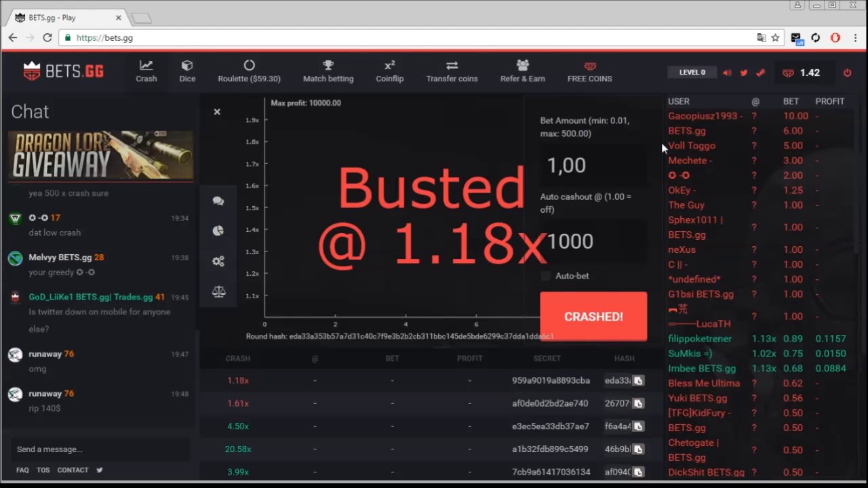Click the LEVEL 0 badge
Image resolution: width=868 pixels, height=488 pixels.
tap(692, 73)
